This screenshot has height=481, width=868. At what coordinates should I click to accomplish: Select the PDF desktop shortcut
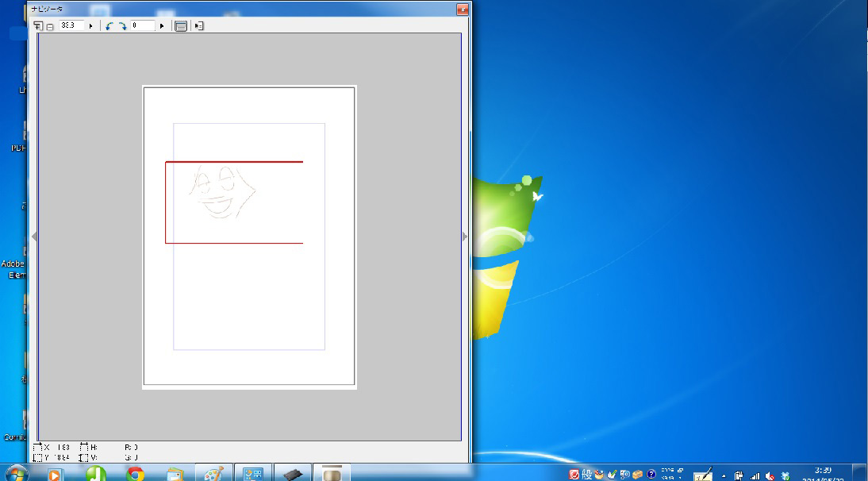tap(19, 137)
